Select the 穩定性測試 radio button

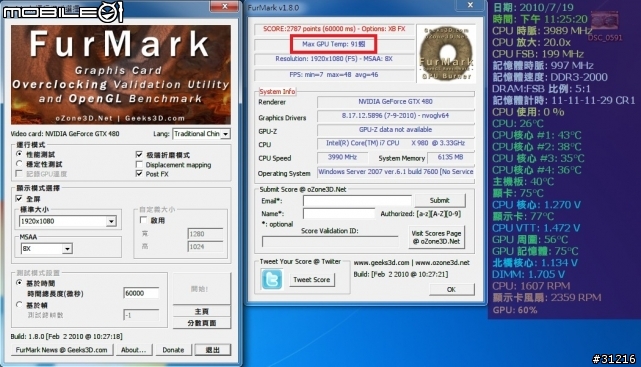pyautogui.click(x=19, y=163)
